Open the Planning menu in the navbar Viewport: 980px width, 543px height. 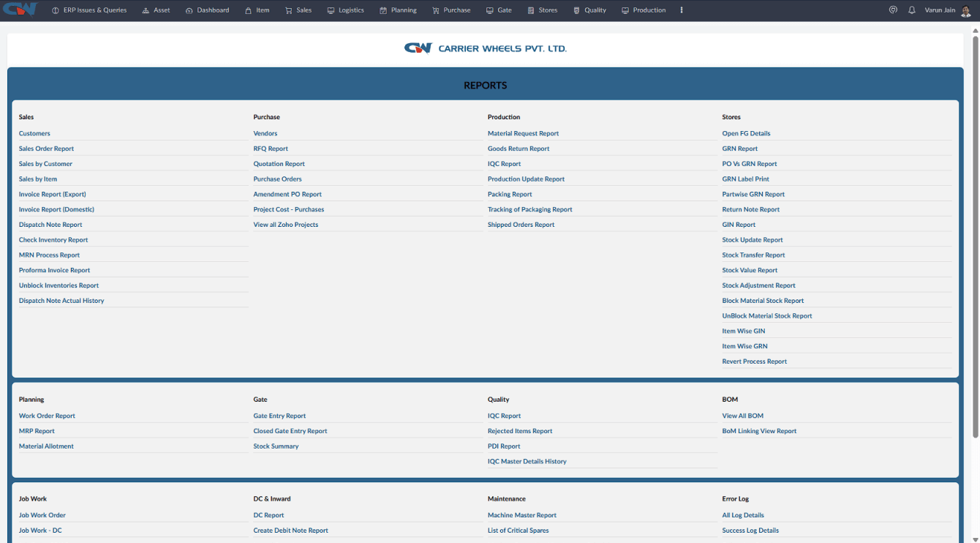[398, 10]
